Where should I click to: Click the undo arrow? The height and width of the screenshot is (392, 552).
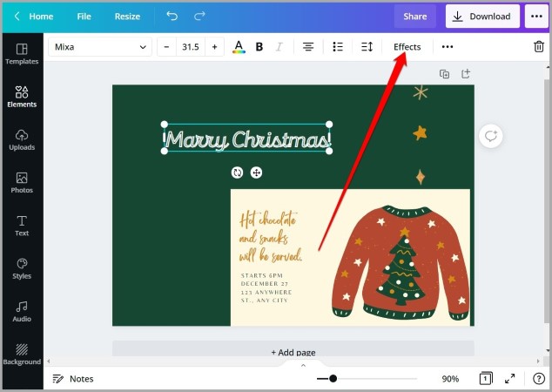(172, 16)
